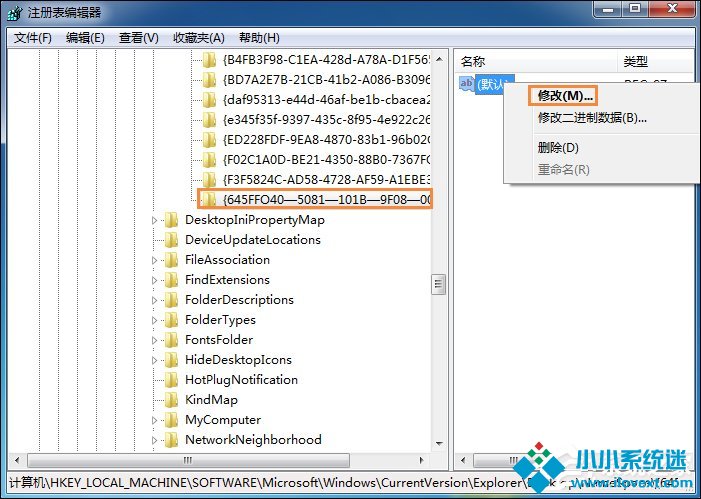Click the tree pane vertical scrollbar thumb
Viewport: 701px width, 499px height.
click(439, 283)
